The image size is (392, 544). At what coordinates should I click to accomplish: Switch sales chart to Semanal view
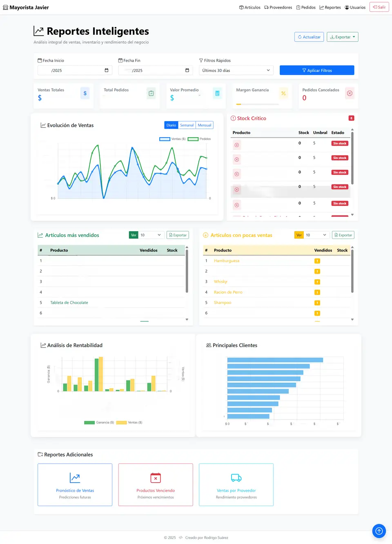coord(187,125)
